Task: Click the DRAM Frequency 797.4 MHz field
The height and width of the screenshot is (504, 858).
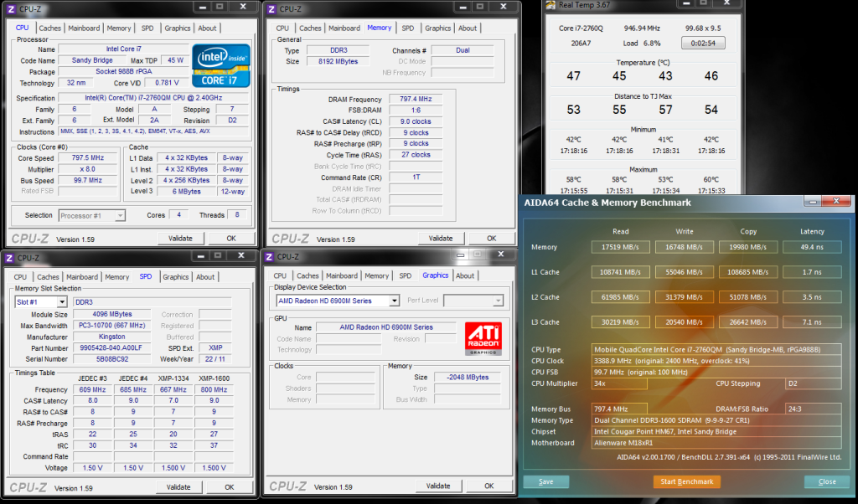Action: [416, 99]
